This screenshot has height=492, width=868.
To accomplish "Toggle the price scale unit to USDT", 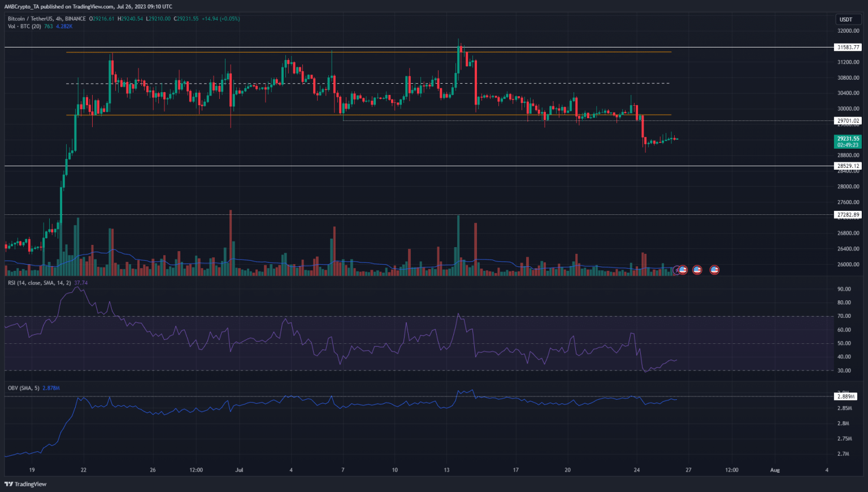I will click(x=848, y=19).
